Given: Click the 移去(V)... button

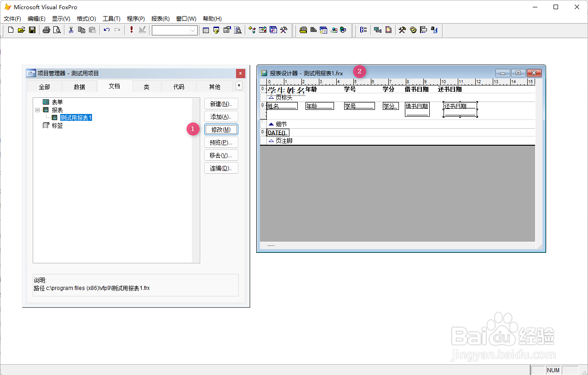Looking at the screenshot, I should tap(221, 155).
